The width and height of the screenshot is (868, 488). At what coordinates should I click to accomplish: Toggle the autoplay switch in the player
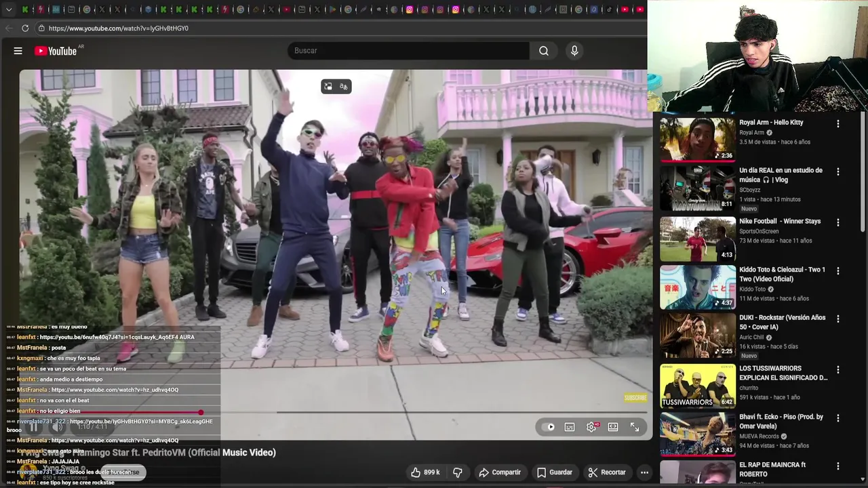548,427
